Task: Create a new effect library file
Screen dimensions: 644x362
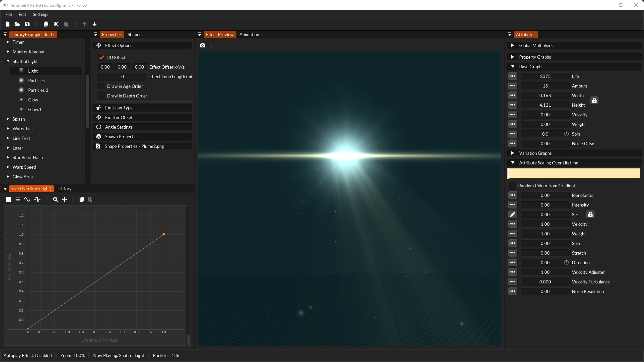Action: point(7,24)
